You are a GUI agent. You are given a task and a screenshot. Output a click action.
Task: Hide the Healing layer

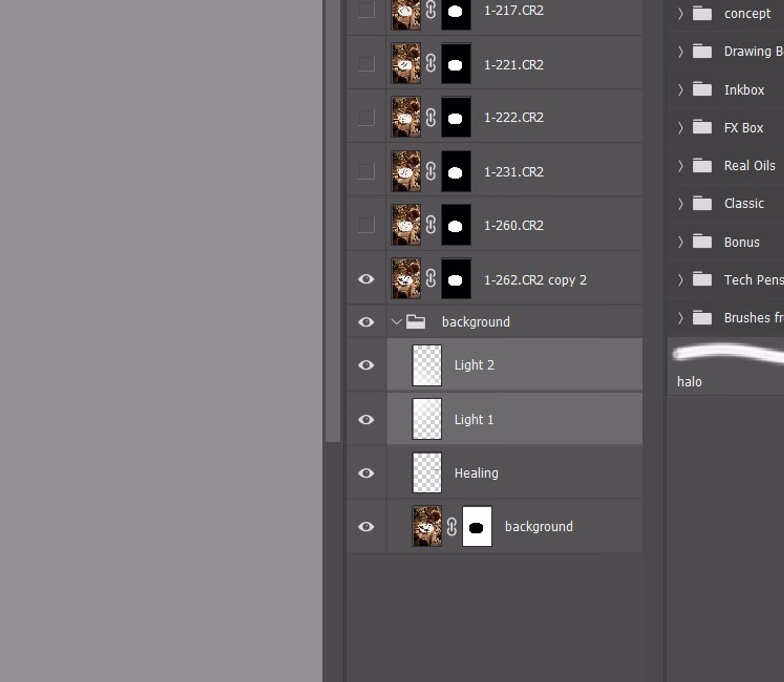(366, 473)
